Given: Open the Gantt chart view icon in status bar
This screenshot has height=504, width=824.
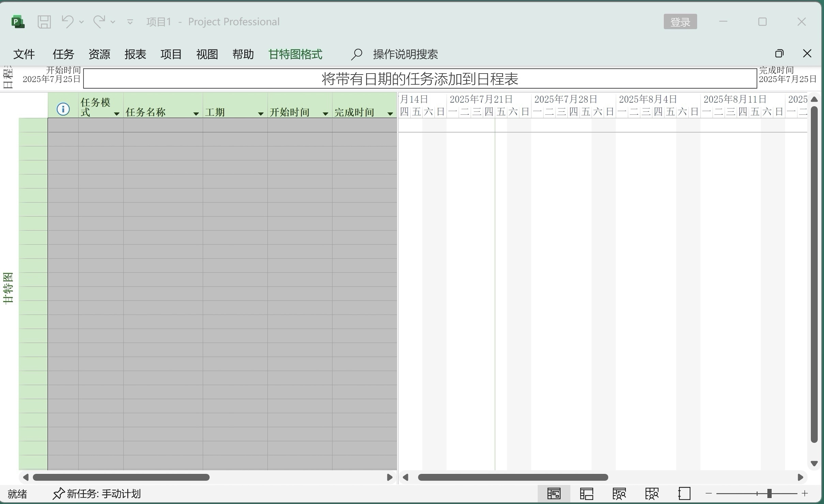Looking at the screenshot, I should click(x=554, y=493).
